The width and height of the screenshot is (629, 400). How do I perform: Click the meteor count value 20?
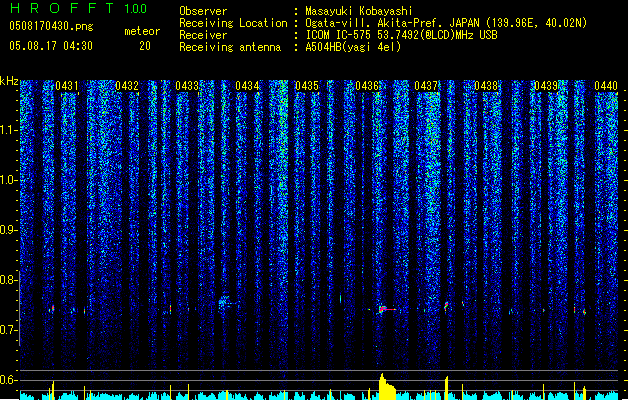click(145, 46)
